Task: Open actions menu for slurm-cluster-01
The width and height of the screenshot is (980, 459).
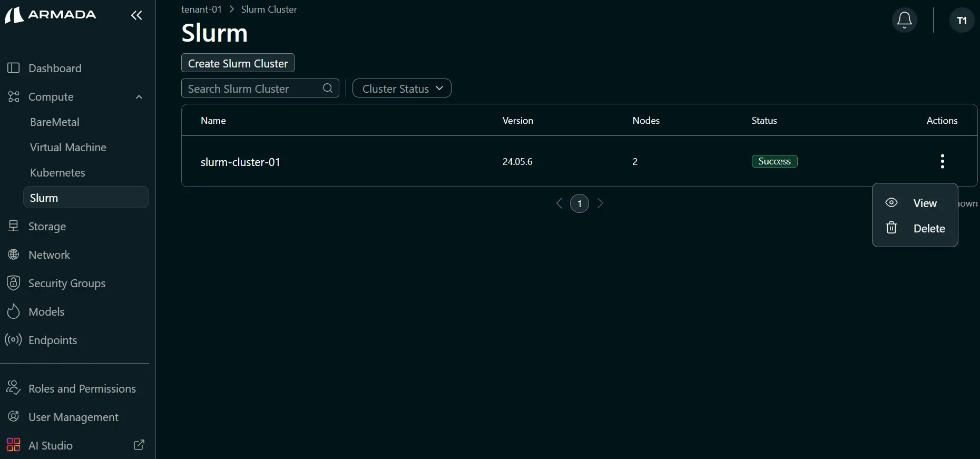Action: [943, 161]
